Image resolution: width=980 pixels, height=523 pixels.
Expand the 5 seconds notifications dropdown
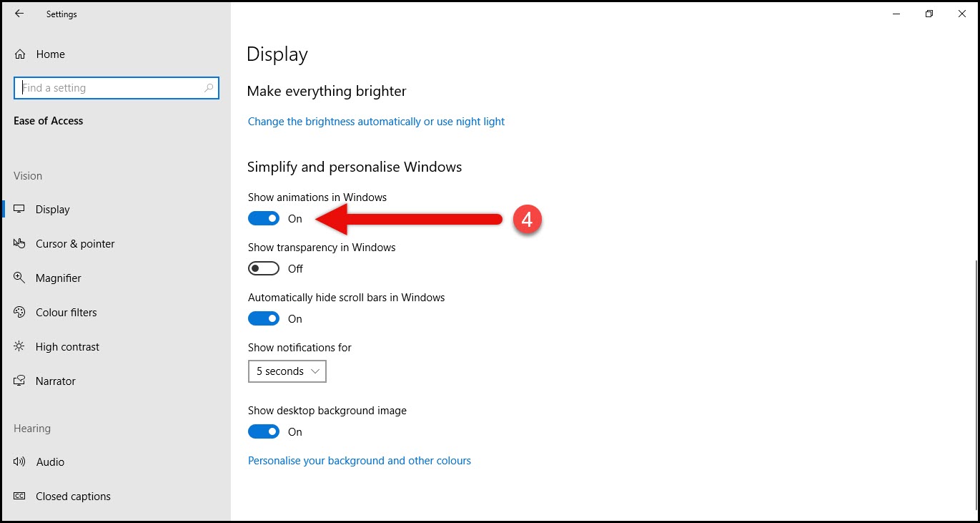pos(287,371)
